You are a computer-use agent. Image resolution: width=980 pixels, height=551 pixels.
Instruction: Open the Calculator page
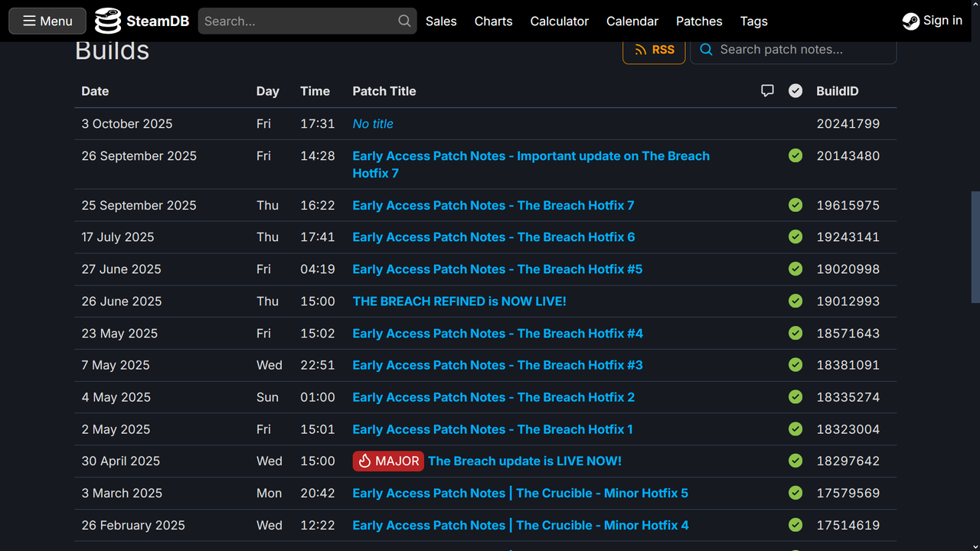pos(560,21)
